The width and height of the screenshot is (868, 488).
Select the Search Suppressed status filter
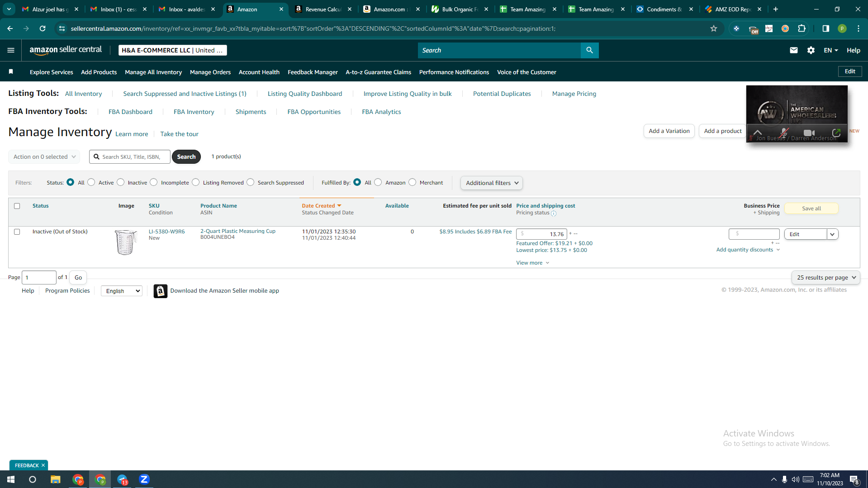(x=250, y=182)
